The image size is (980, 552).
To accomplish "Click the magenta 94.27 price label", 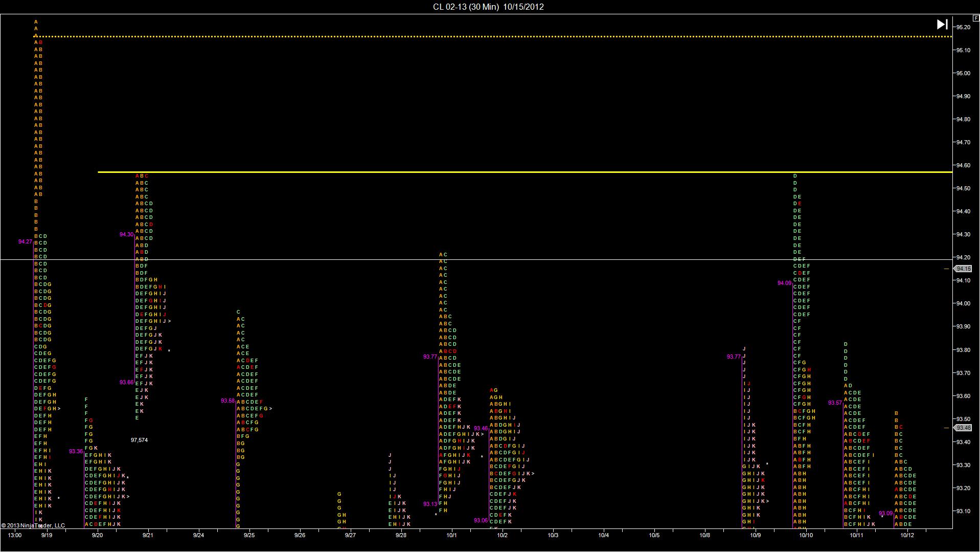I will [25, 241].
